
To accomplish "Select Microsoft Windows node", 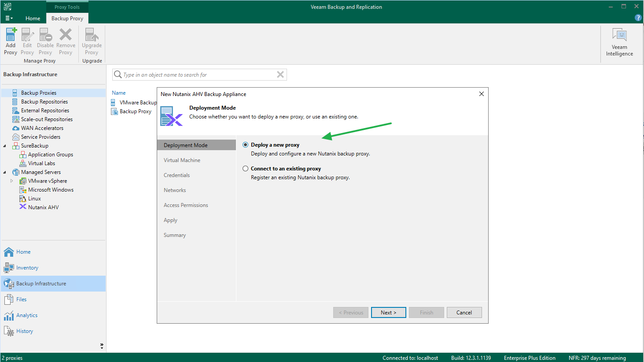I will coord(51,190).
